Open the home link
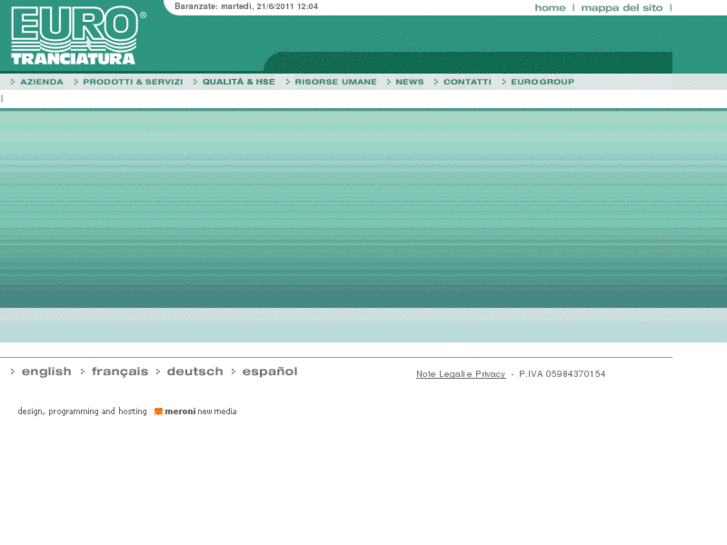This screenshot has height=545, width=727. (x=550, y=8)
